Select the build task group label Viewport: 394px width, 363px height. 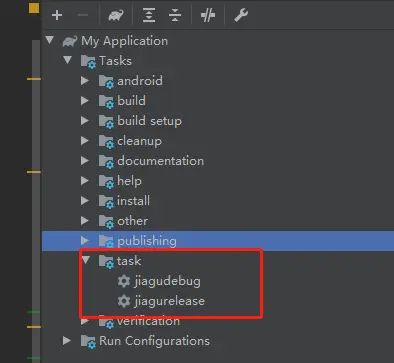pyautogui.click(x=131, y=101)
